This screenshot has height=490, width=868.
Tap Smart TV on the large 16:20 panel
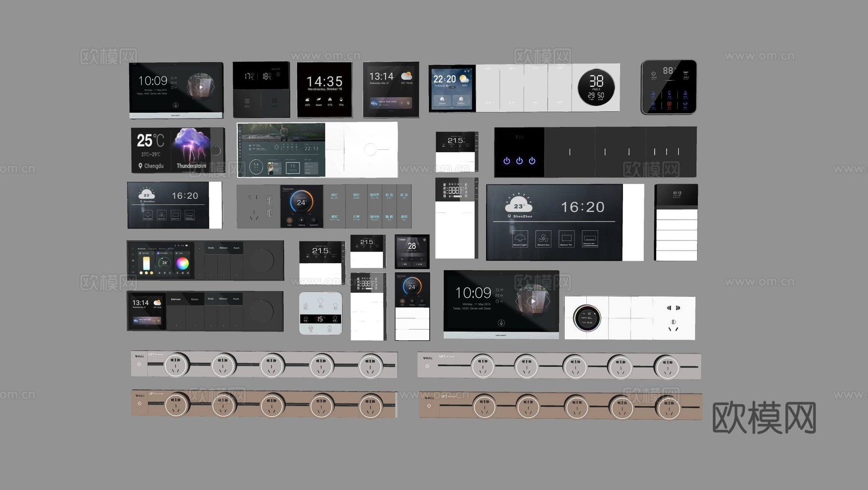[x=567, y=239]
